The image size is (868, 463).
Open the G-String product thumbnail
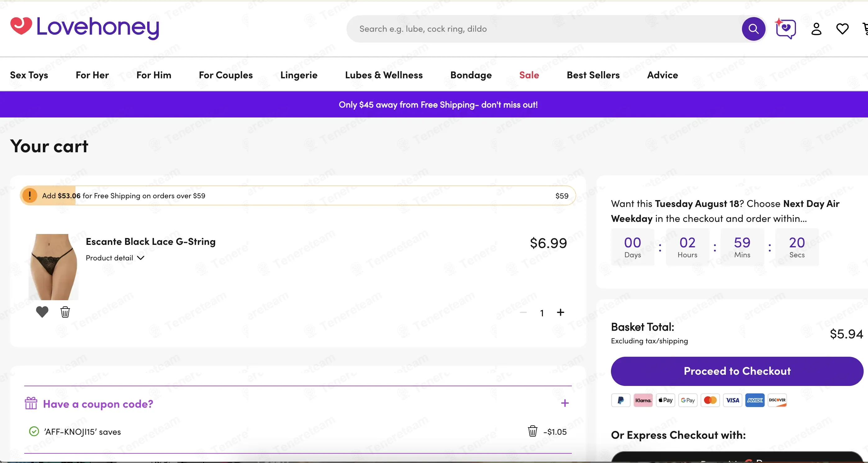(x=53, y=267)
